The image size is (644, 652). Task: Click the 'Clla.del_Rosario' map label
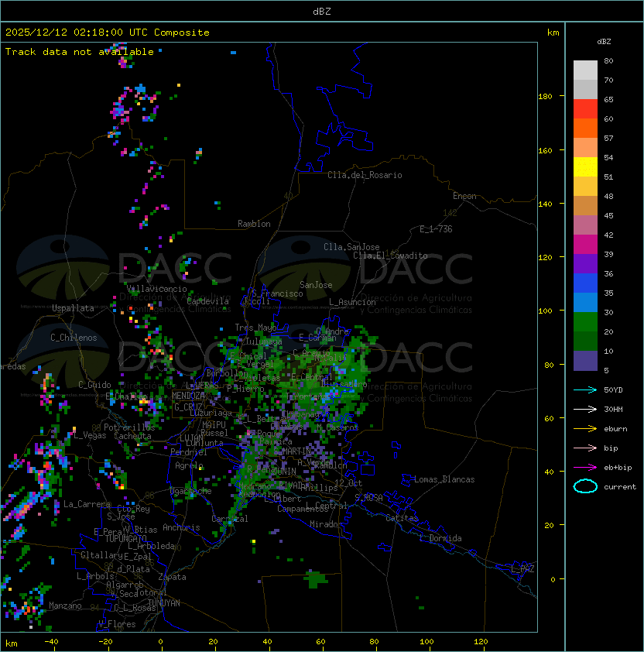pos(365,175)
